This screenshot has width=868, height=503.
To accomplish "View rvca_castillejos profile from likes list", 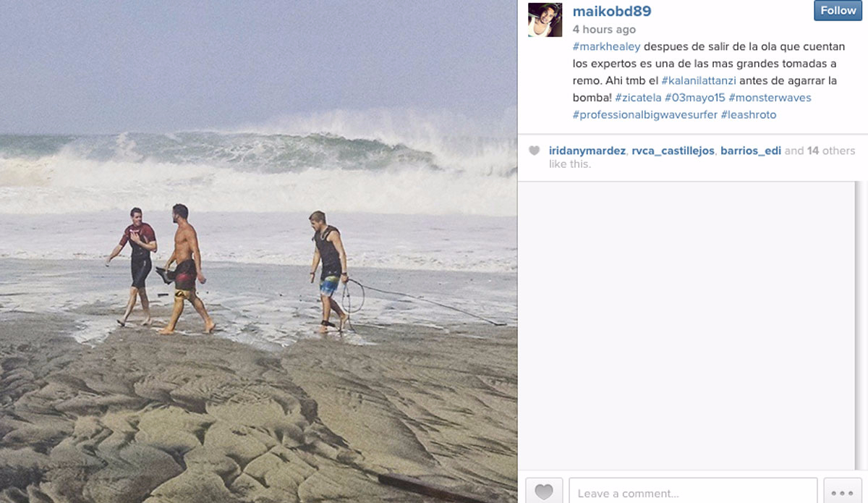I will click(x=673, y=151).
